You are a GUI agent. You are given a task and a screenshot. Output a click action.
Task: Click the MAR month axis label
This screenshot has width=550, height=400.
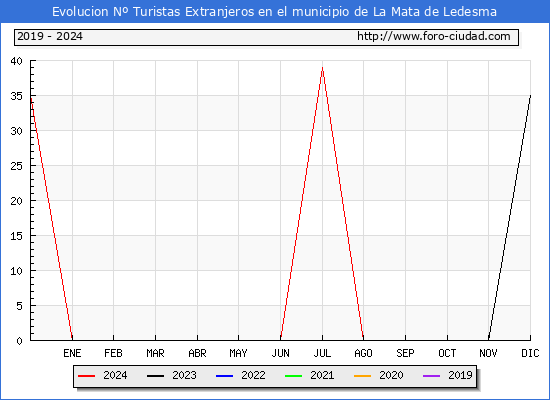(155, 353)
